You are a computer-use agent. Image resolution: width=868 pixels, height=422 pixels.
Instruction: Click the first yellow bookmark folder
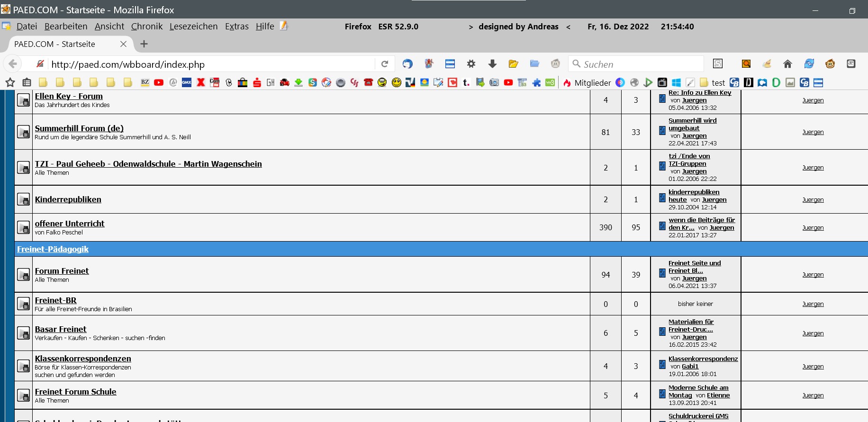43,82
